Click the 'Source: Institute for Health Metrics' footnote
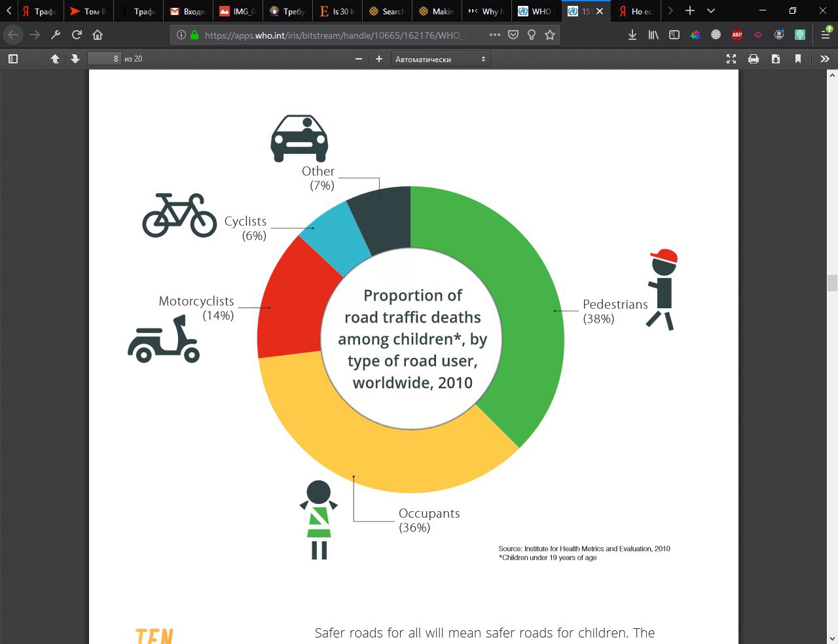This screenshot has height=644, width=838. [584, 548]
